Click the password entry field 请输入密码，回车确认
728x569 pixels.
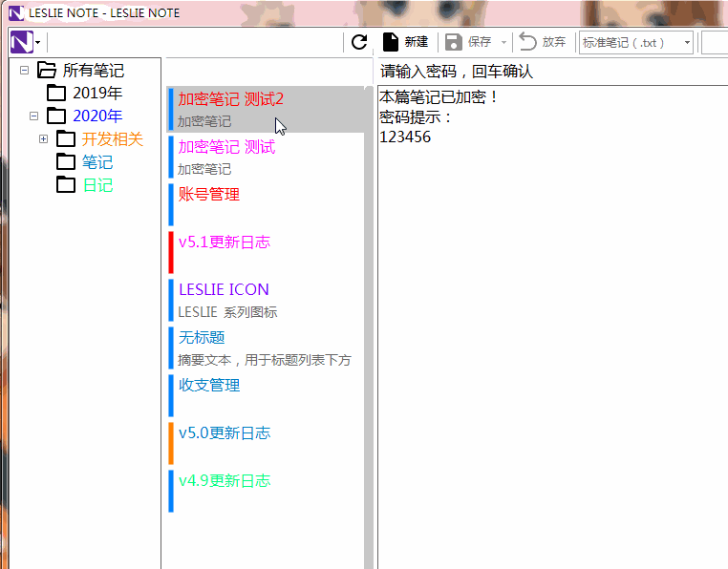coord(552,72)
